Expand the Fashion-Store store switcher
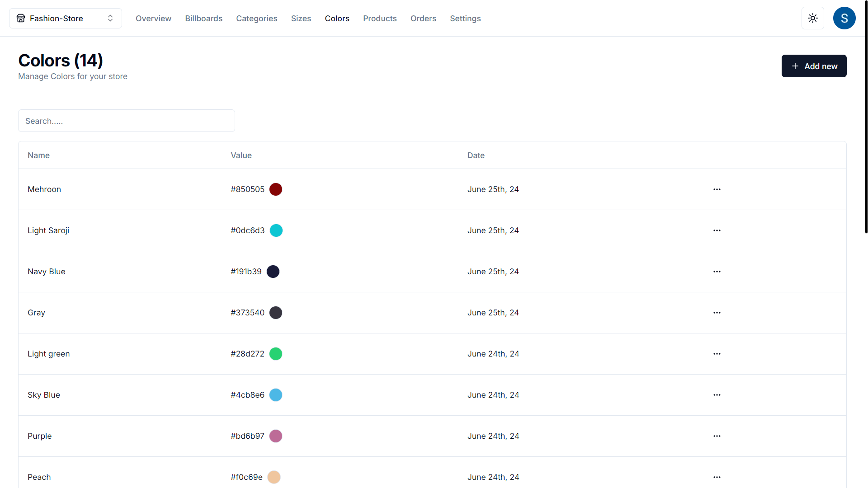The width and height of the screenshot is (868, 488). (66, 18)
